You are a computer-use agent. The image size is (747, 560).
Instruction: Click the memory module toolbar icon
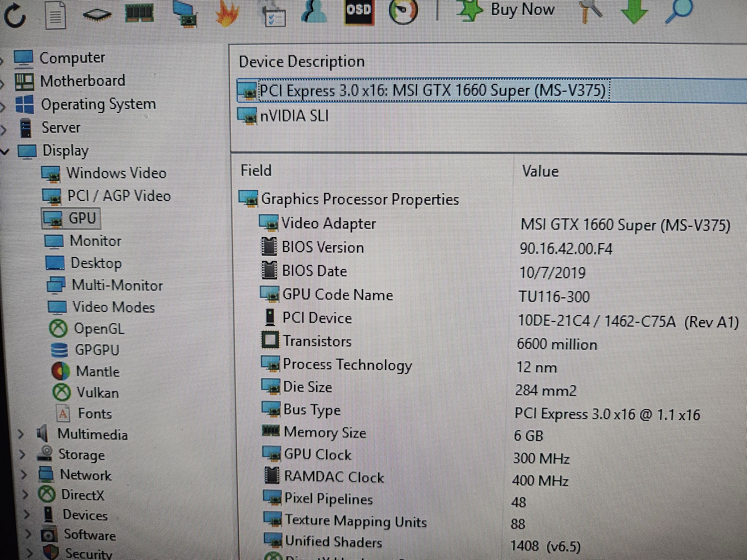pyautogui.click(x=139, y=14)
